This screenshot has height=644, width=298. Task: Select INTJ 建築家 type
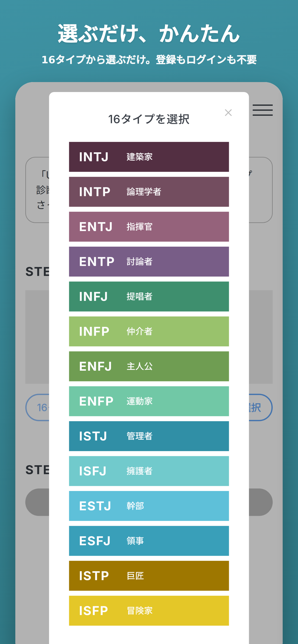[149, 157]
